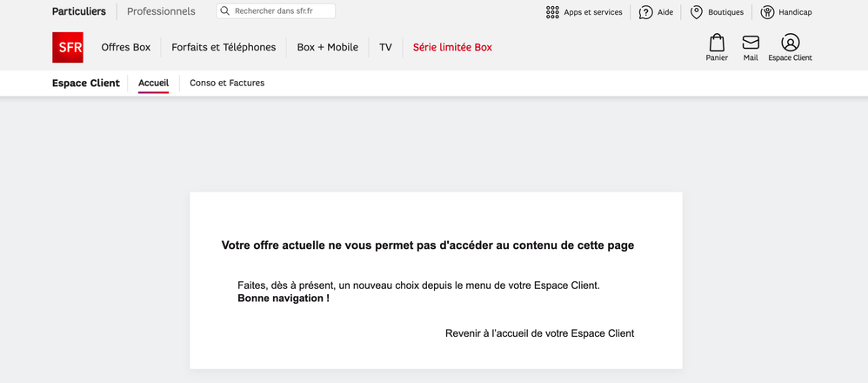Open Apps et services grid icon
Image resolution: width=868 pixels, height=383 pixels.
coord(552,12)
